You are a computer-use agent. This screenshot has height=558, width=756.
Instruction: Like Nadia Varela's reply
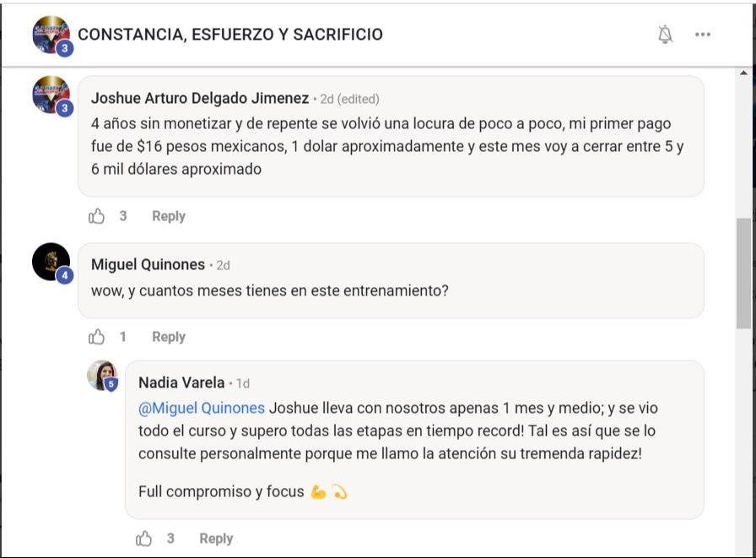coord(143,539)
